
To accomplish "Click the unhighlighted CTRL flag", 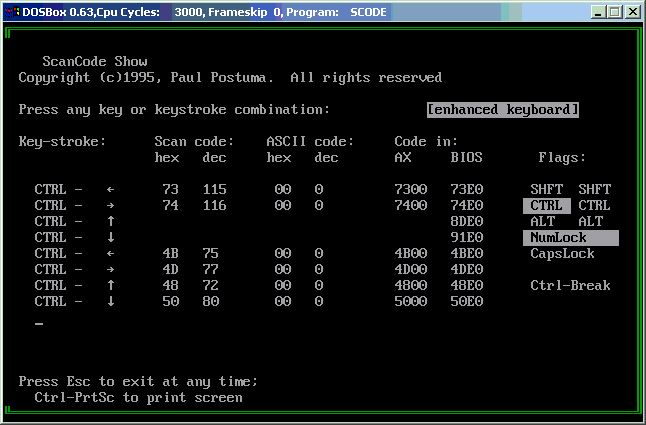I will (x=594, y=205).
